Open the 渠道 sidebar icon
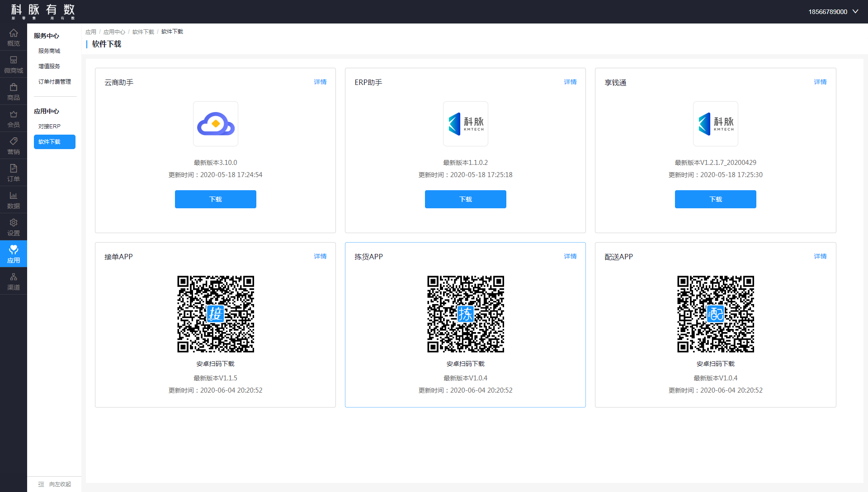The width and height of the screenshot is (868, 492). [x=14, y=281]
